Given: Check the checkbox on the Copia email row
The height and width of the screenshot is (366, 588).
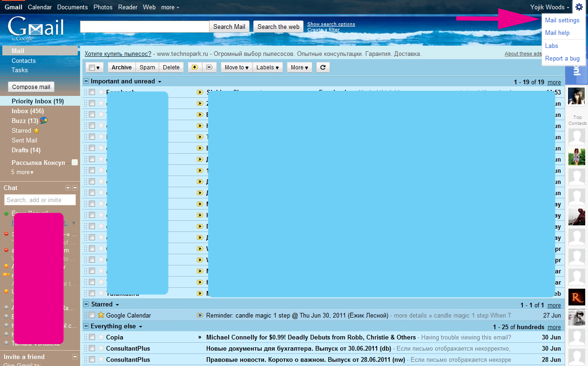Looking at the screenshot, I should click(92, 337).
